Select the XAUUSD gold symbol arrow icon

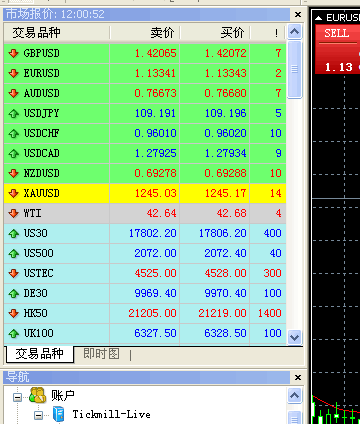(x=14, y=193)
